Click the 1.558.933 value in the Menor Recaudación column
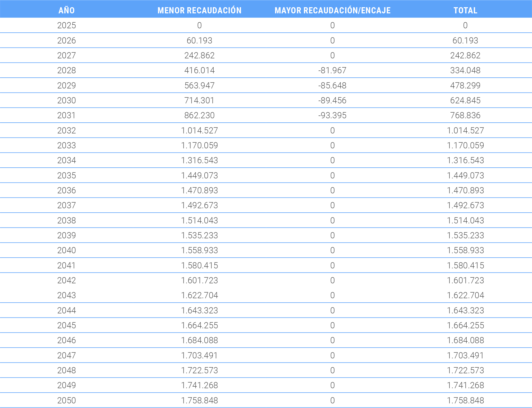Image resolution: width=532 pixels, height=408 pixels. coord(199,250)
